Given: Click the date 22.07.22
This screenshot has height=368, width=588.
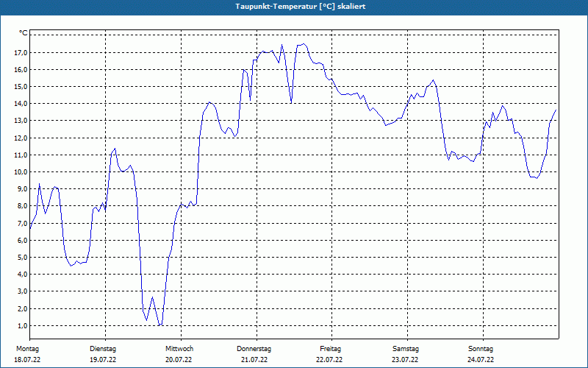Looking at the screenshot, I should (x=329, y=360).
